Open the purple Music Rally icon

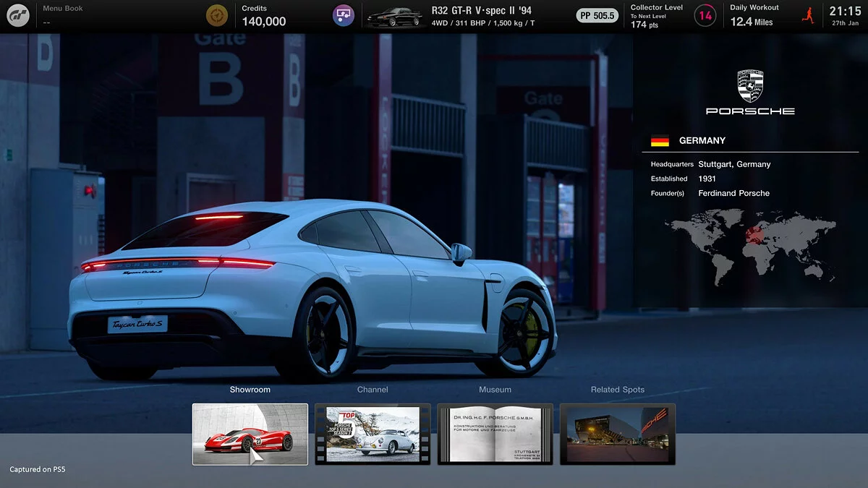click(343, 14)
